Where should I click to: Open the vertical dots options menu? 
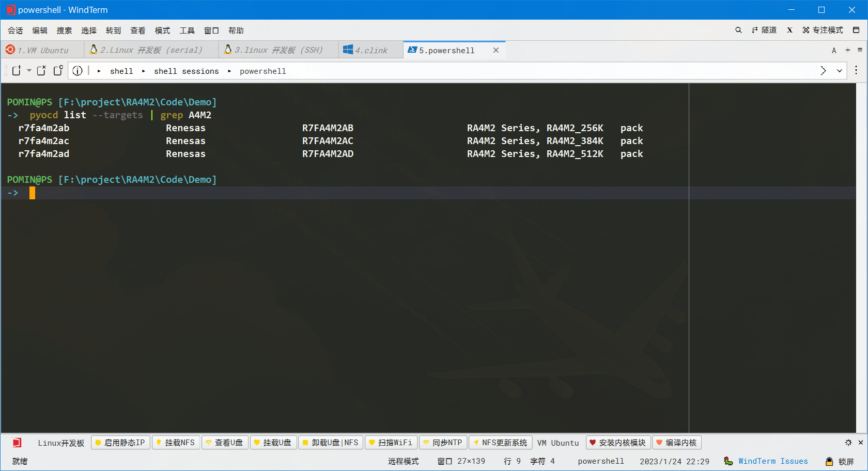856,70
